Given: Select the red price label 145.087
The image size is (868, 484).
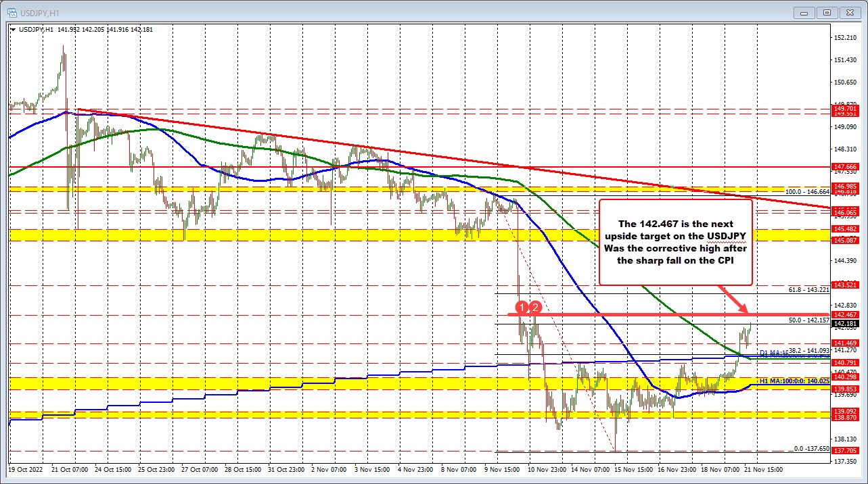Looking at the screenshot, I should tap(847, 240).
